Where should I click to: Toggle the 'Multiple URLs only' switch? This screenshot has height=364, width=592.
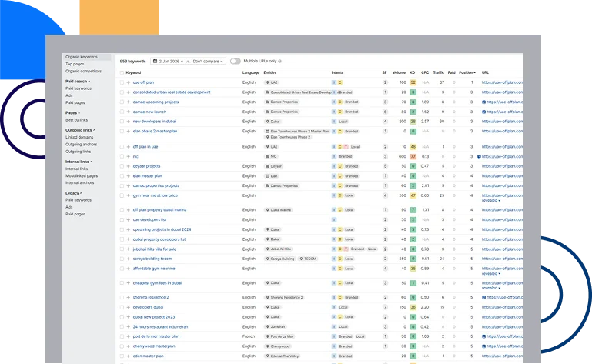click(x=235, y=61)
